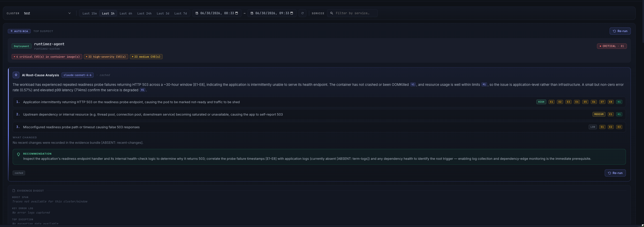The image size is (644, 227).
Task: Click the E7 tag on hypothesis 1
Action: pos(602,102)
